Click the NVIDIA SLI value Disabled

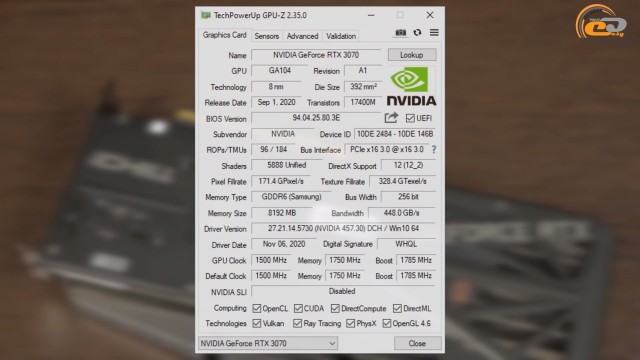[x=344, y=291]
